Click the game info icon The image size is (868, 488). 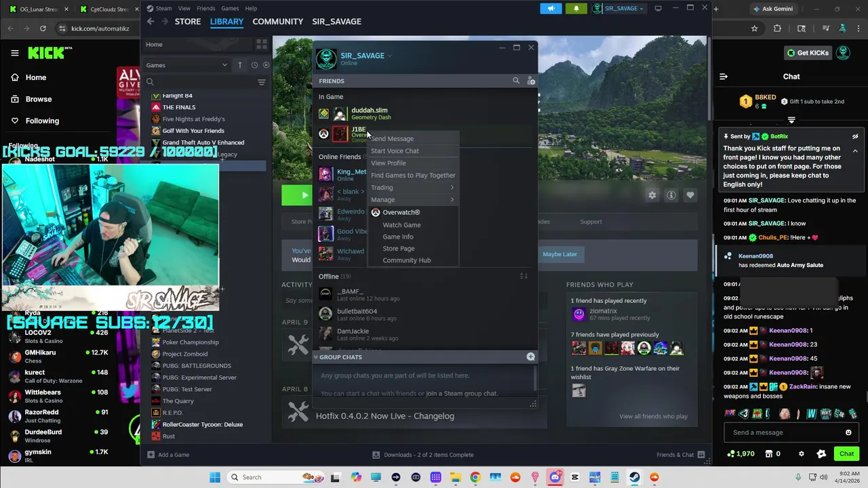coord(671,195)
